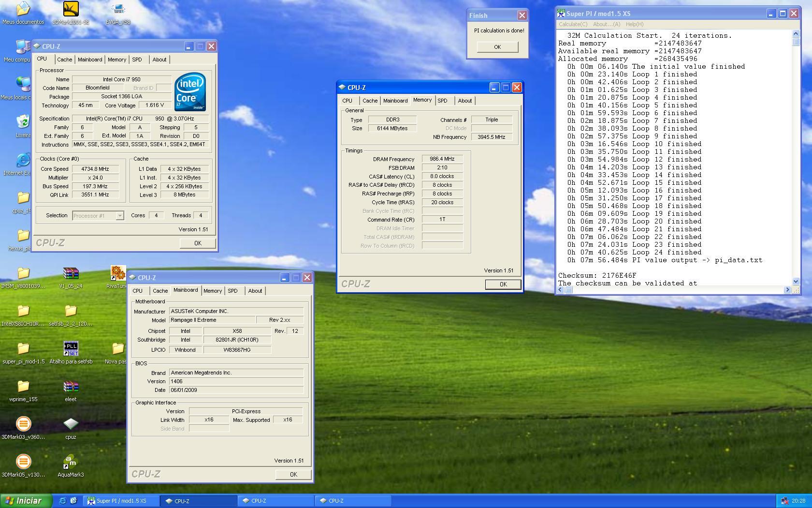Click OK in the CPU-Z Memory window
This screenshot has width=812, height=508.
503,284
